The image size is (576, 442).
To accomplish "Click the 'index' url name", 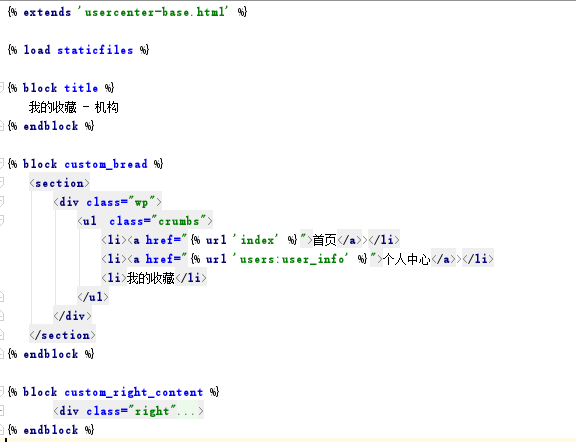I will click(255, 240).
